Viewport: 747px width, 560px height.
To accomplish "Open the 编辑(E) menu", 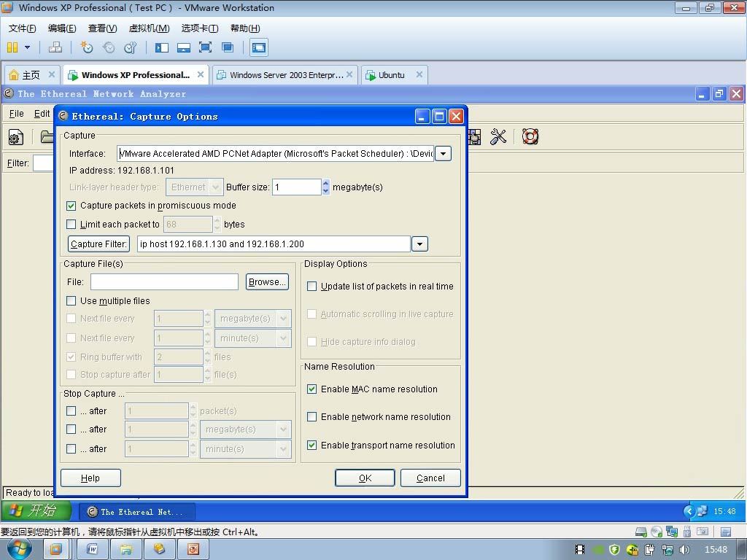I will pos(62,28).
